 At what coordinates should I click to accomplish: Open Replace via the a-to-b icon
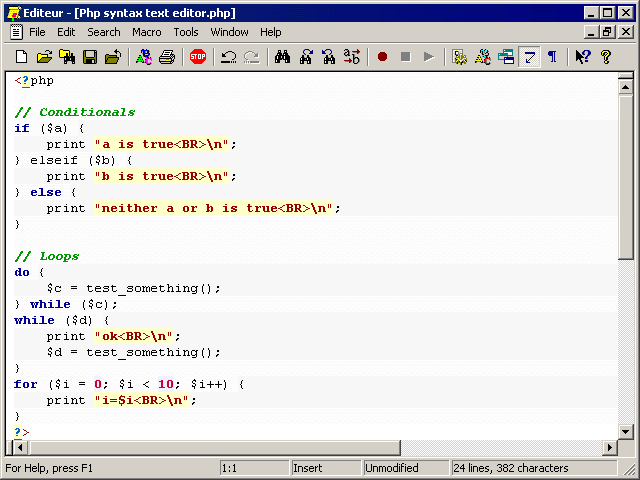tap(351, 57)
